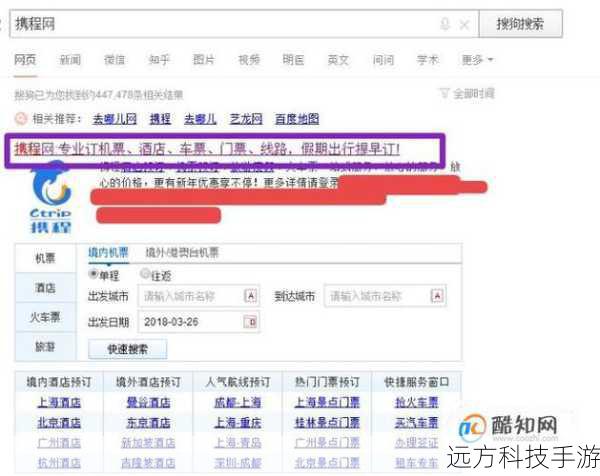Click the 境内酒店预订 column header
This screenshot has width=600, height=476.
coord(59,382)
